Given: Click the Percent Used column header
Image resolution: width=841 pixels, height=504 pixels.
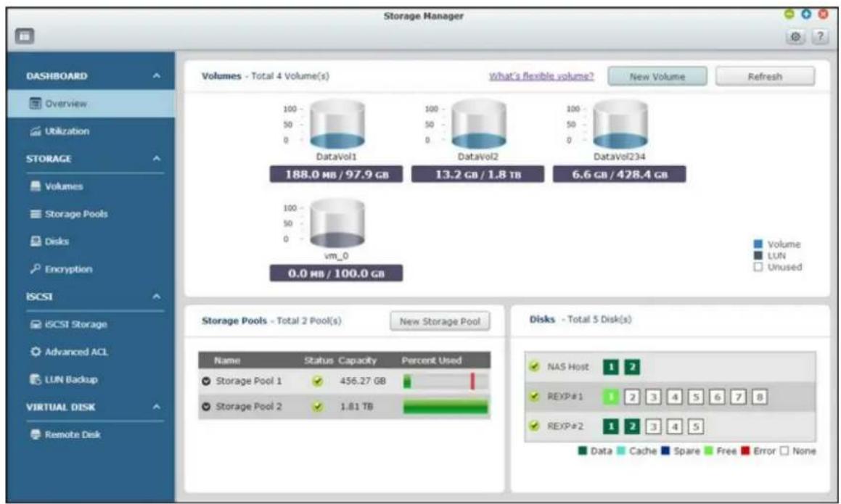Looking at the screenshot, I should point(432,360).
